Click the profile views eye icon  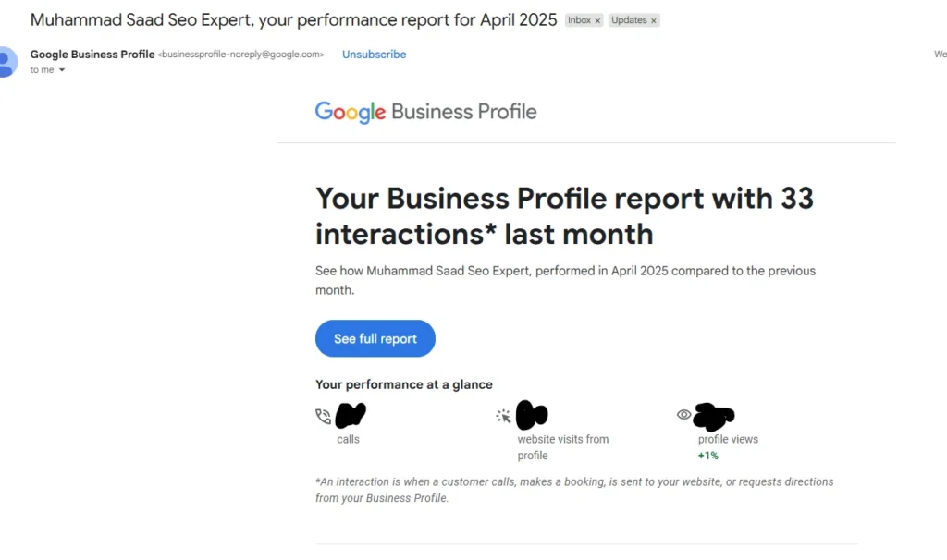point(683,415)
